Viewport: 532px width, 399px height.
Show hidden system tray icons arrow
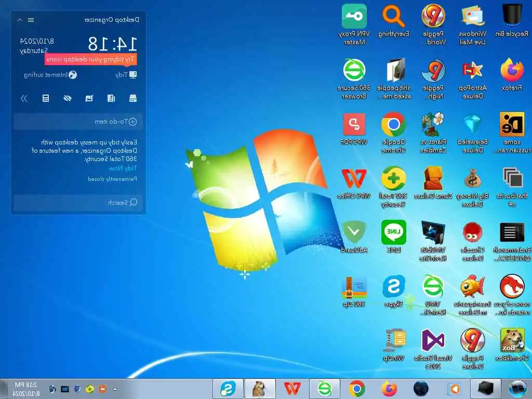pos(115,389)
